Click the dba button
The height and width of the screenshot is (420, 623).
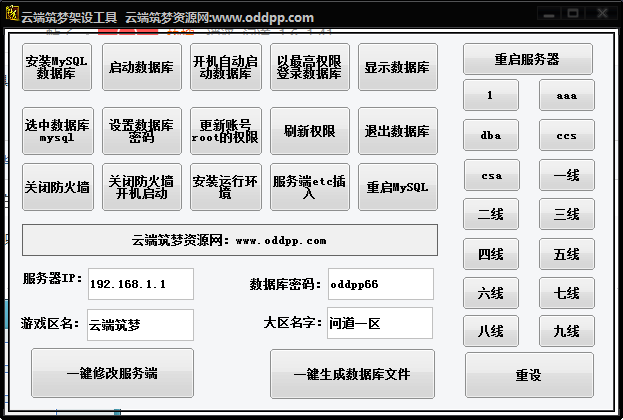[491, 135]
